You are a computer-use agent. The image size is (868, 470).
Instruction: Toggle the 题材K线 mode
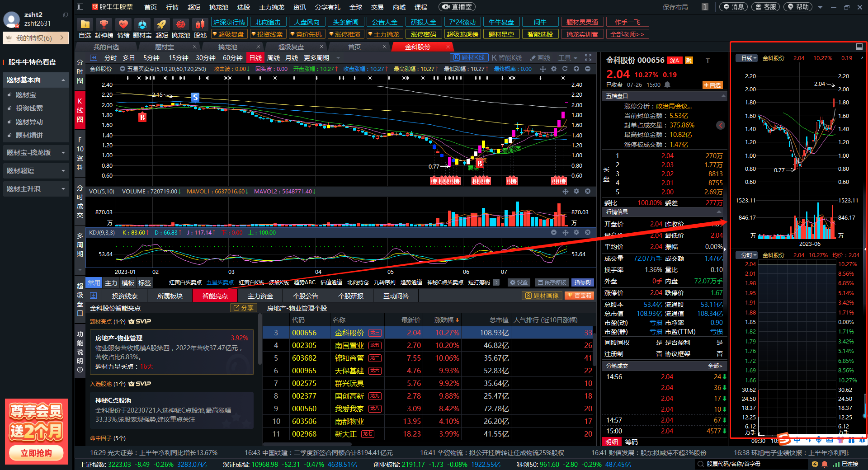[469, 57]
